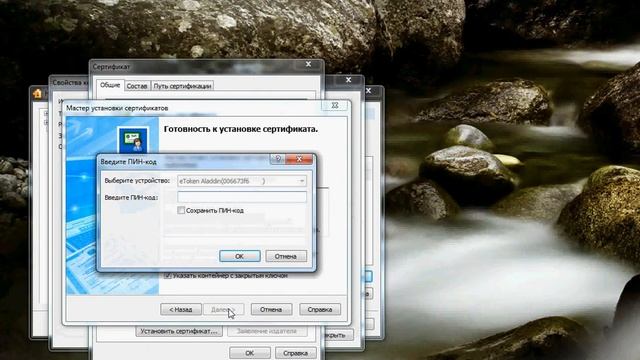This screenshot has width=640, height=360.
Task: Click the help question-mark button in PIN dialog
Action: coord(278,159)
